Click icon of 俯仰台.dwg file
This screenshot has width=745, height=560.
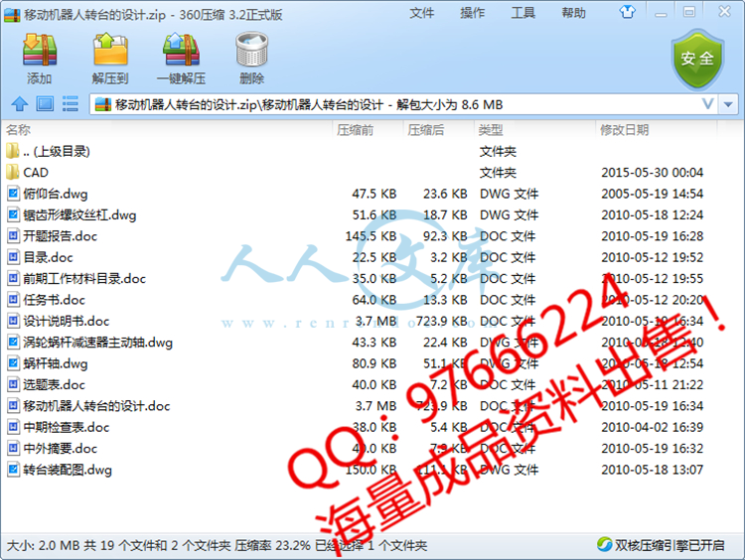[x=13, y=194]
